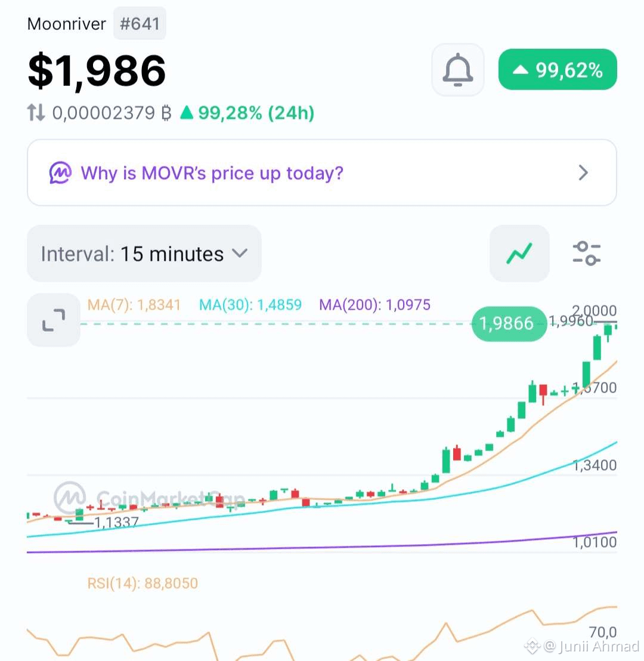This screenshot has width=644, height=661.
Task: Expand the Why is MOVR's price up chevron
Action: pos(583,173)
